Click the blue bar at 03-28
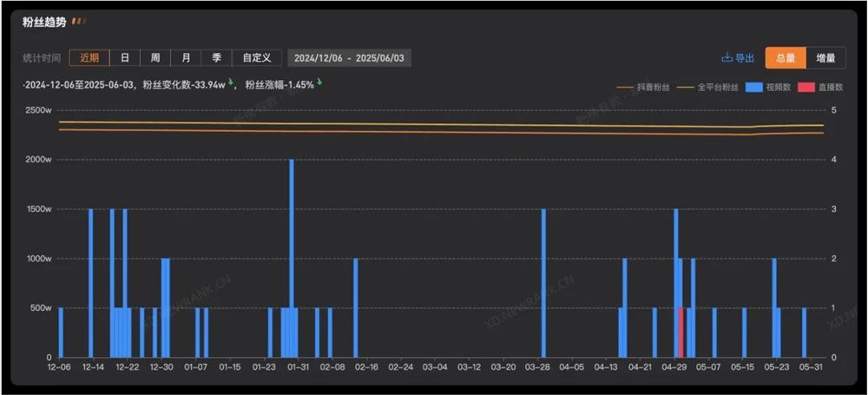This screenshot has height=395, width=868. click(543, 283)
